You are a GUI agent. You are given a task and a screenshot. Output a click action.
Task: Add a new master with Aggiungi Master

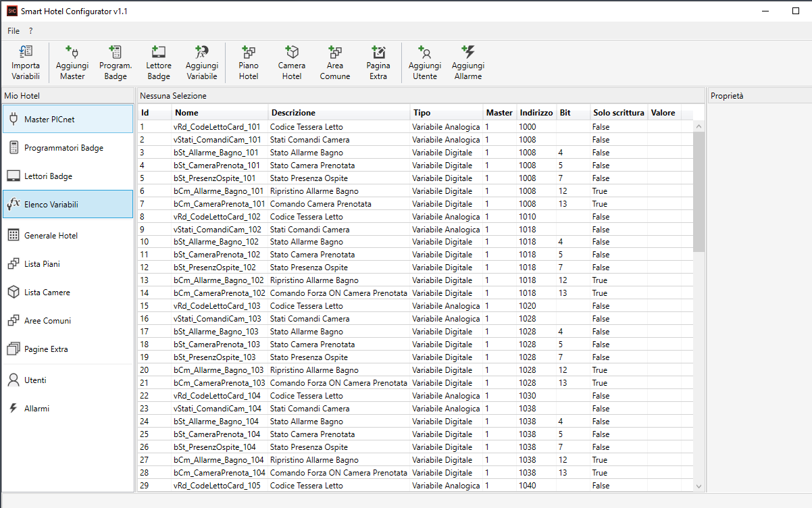pos(72,63)
